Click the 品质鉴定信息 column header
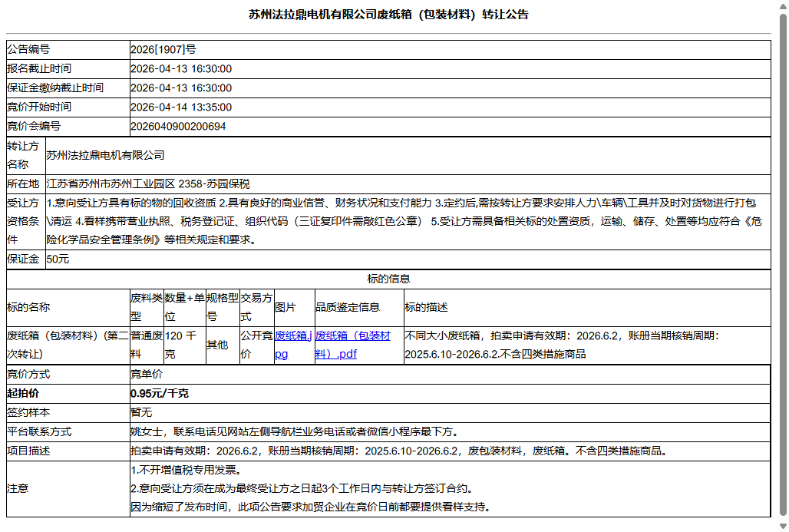 pyautogui.click(x=359, y=308)
